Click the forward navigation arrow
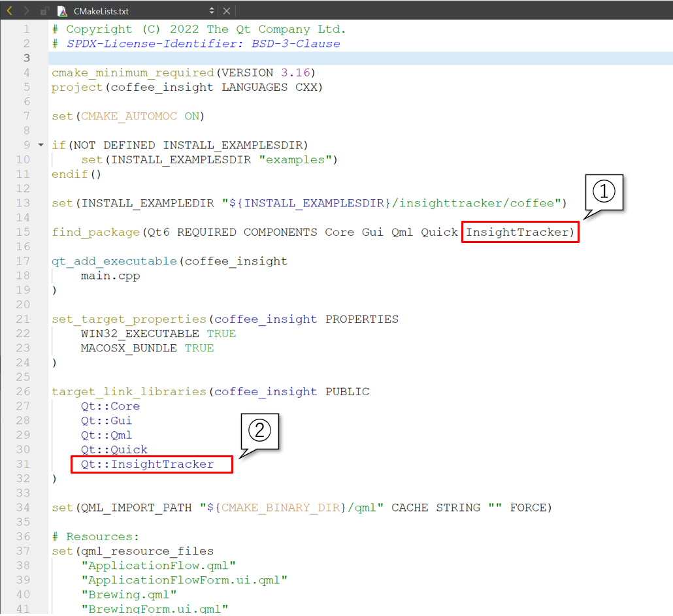The width and height of the screenshot is (673, 616). coord(26,10)
